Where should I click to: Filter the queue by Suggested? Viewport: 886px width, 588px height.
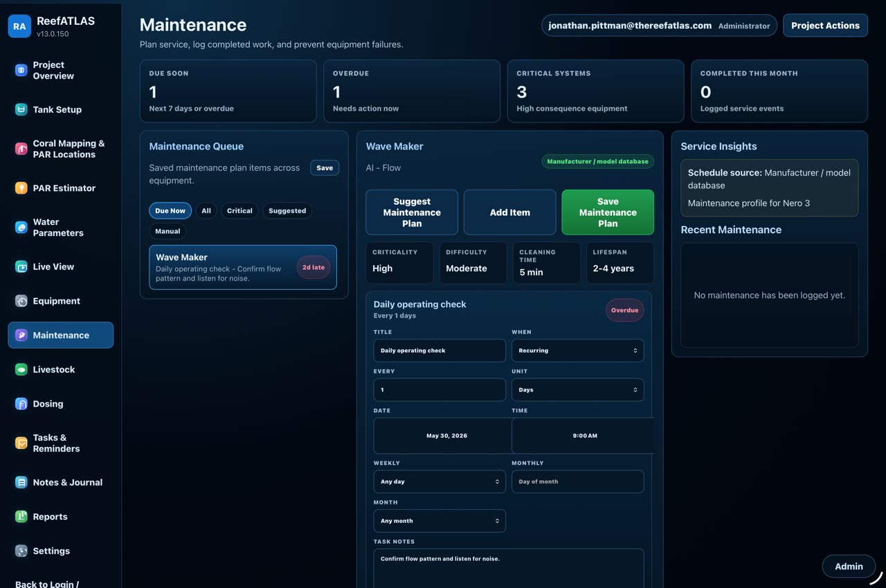tap(287, 210)
